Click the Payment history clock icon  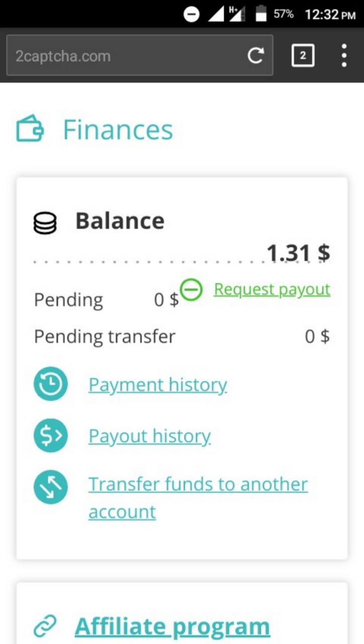pyautogui.click(x=51, y=385)
